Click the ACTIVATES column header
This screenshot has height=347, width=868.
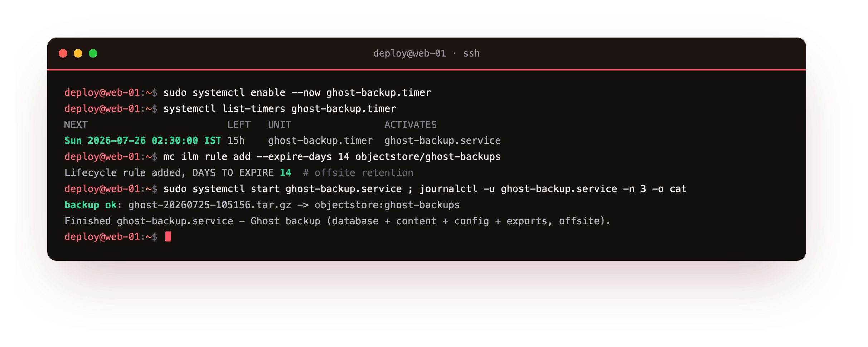(411, 125)
